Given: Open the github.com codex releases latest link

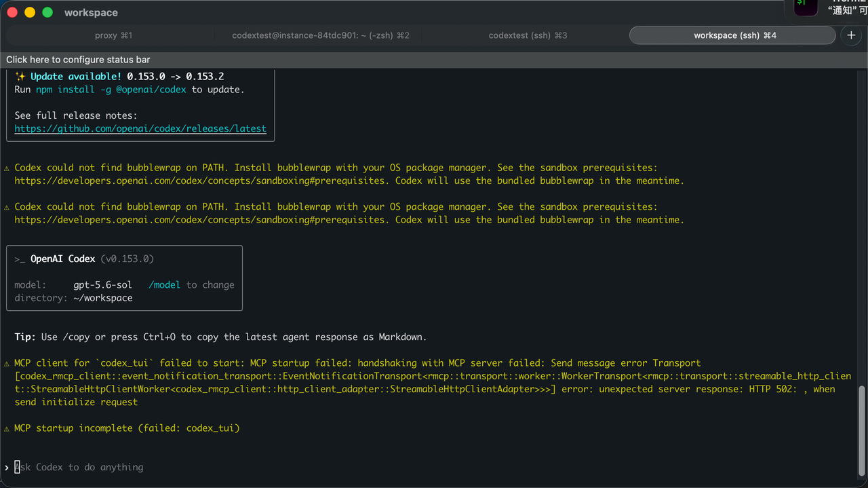Looking at the screenshot, I should tap(140, 128).
